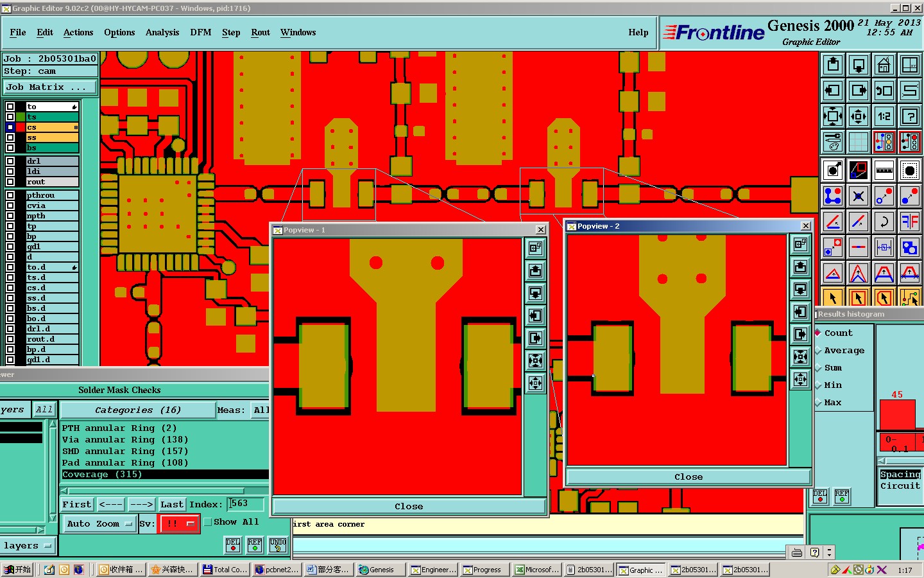Toggle visibility checkbox for layer cs
This screenshot has height=578, width=924.
(10, 127)
